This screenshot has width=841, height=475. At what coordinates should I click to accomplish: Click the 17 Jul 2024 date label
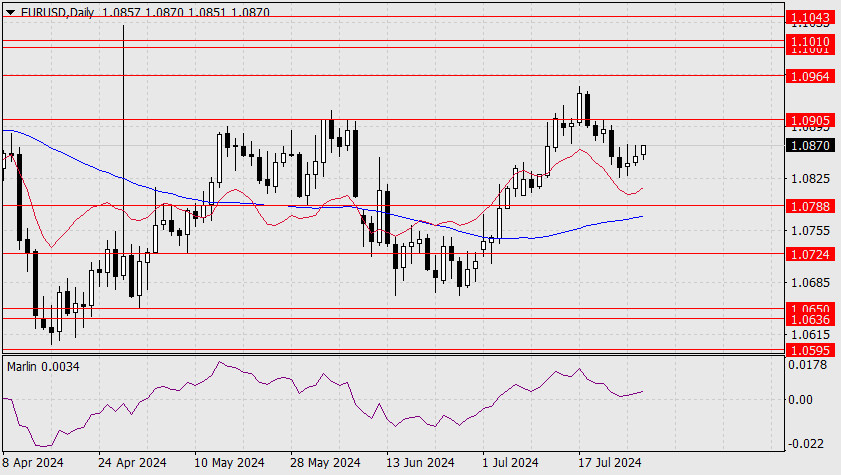(609, 462)
